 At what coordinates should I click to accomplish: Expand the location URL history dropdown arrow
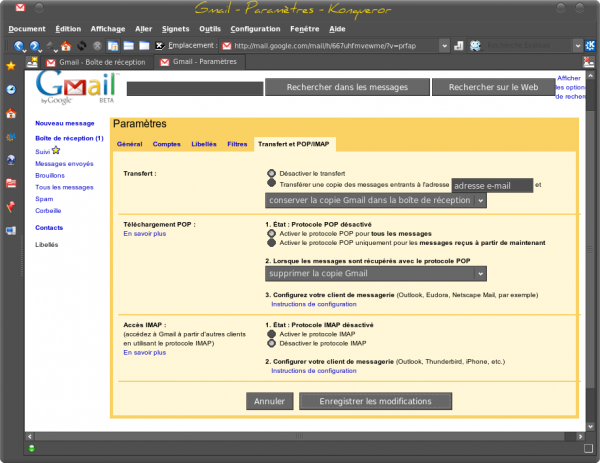444,46
